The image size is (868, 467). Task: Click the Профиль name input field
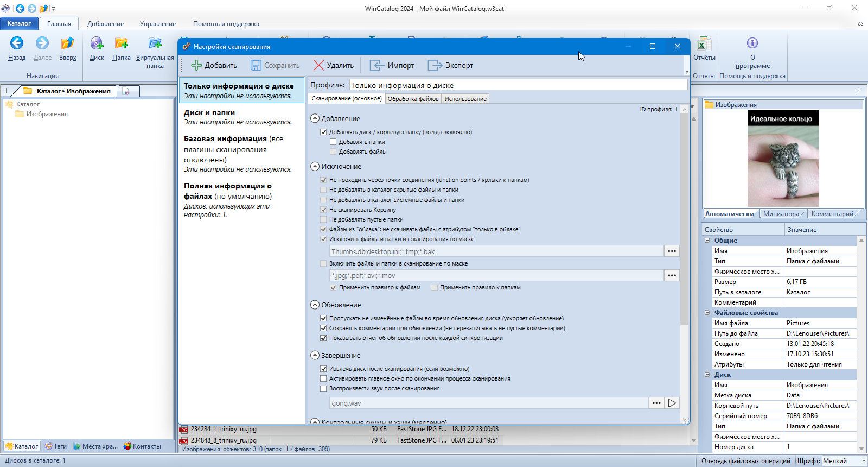(x=518, y=85)
